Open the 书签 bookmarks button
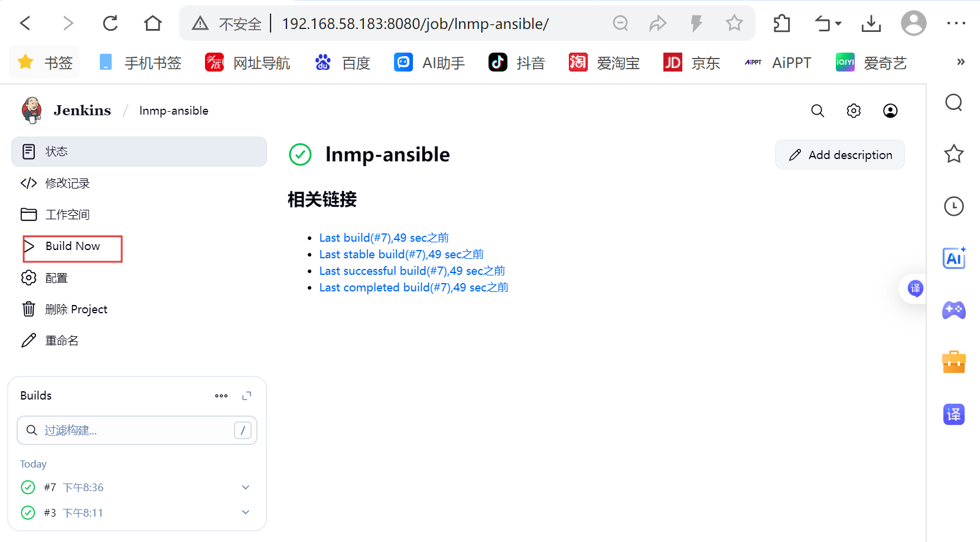The image size is (980, 542). [x=44, y=62]
